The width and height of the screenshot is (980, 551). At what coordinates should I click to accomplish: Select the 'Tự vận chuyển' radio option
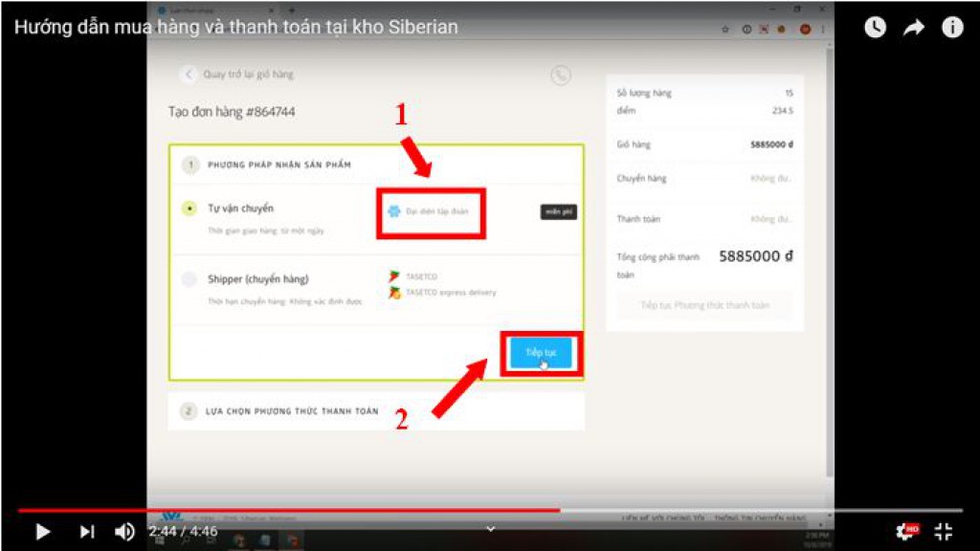(190, 209)
